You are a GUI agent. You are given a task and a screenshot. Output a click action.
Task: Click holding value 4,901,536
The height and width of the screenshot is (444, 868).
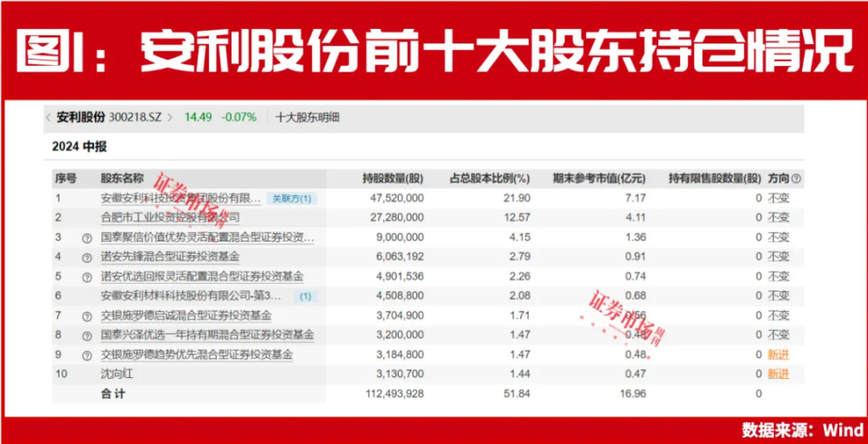[401, 276]
